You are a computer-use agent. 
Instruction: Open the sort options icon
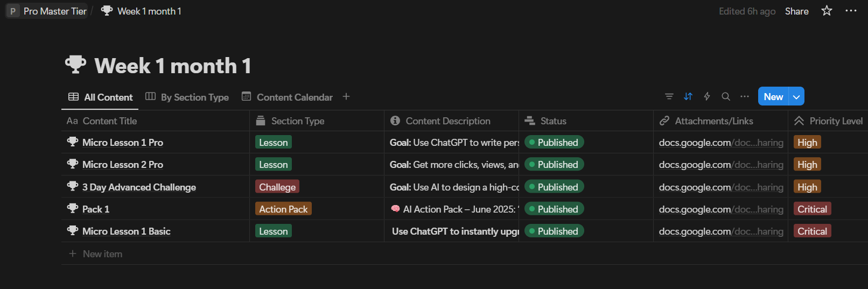click(x=688, y=96)
